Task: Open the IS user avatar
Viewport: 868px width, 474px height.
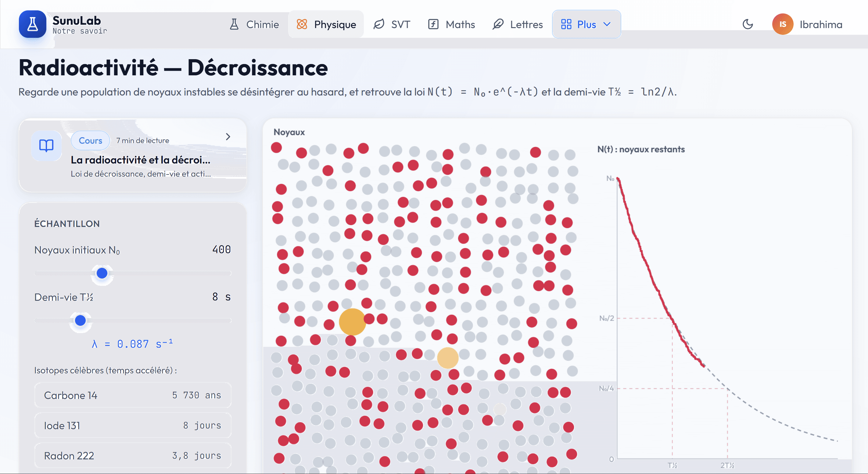Action: [x=782, y=24]
